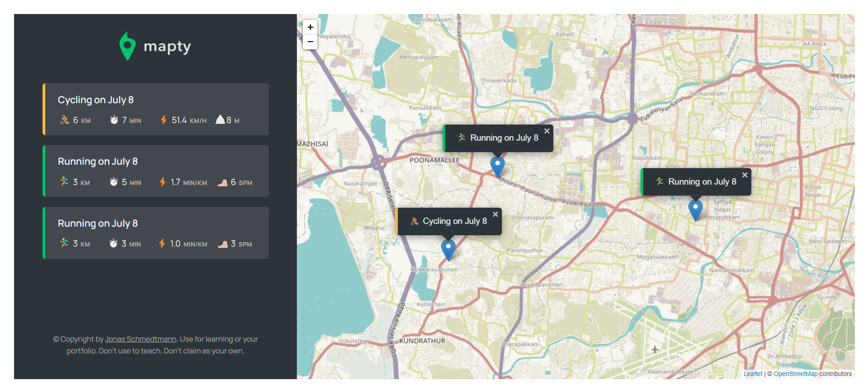Close the Running popup near Nesapakkam
868x390 pixels.
(744, 175)
